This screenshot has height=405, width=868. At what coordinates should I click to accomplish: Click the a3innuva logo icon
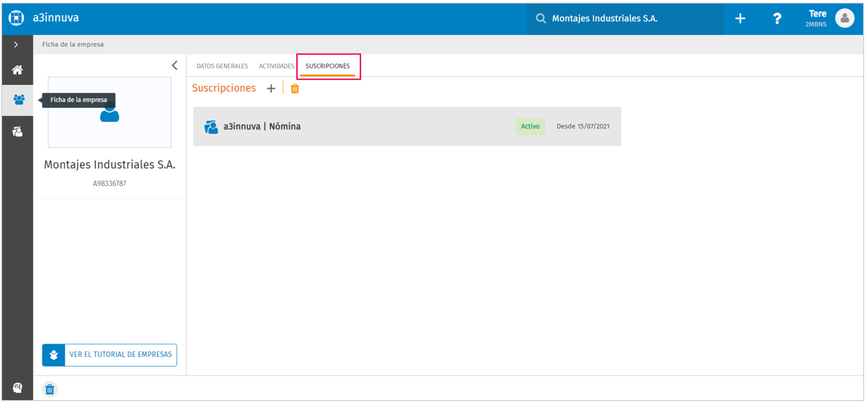coord(16,18)
